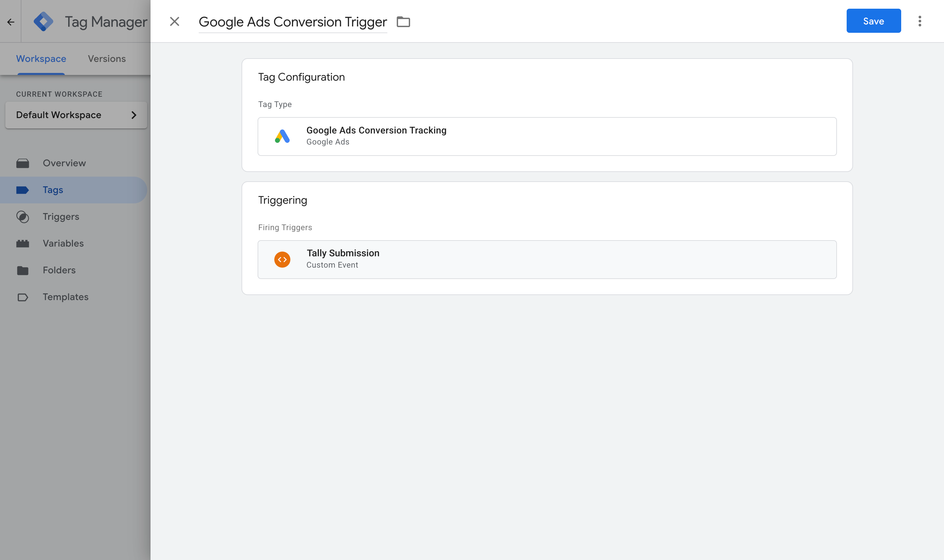
Task: Save the tag
Action: pos(873,21)
